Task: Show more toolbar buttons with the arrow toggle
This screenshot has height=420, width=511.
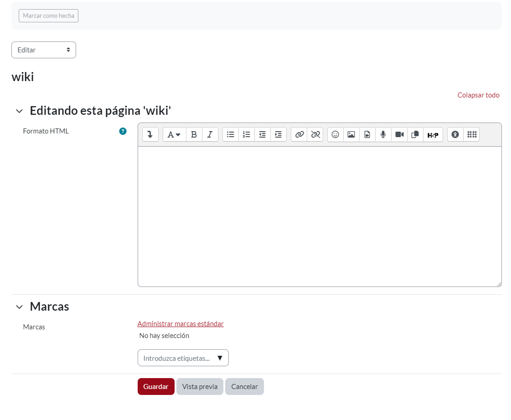Action: coord(150,134)
